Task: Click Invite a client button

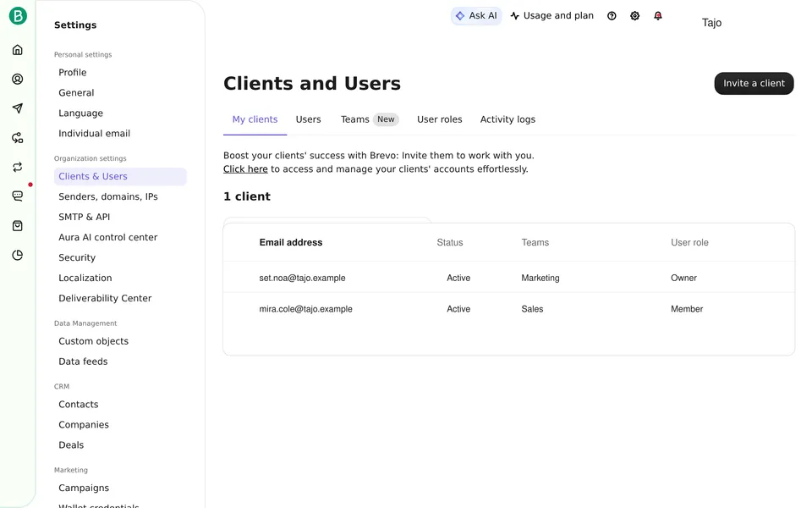Action: (754, 84)
